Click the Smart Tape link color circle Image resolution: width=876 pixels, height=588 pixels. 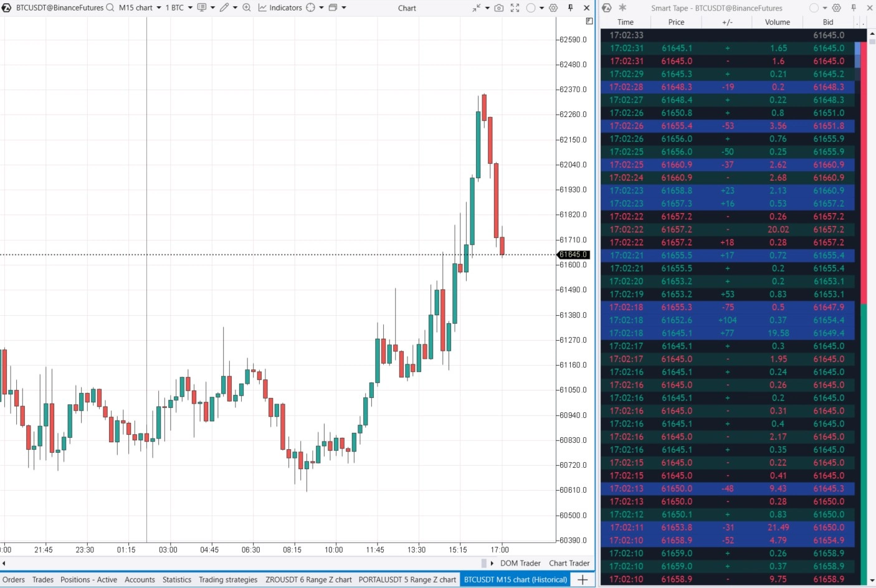pos(814,8)
